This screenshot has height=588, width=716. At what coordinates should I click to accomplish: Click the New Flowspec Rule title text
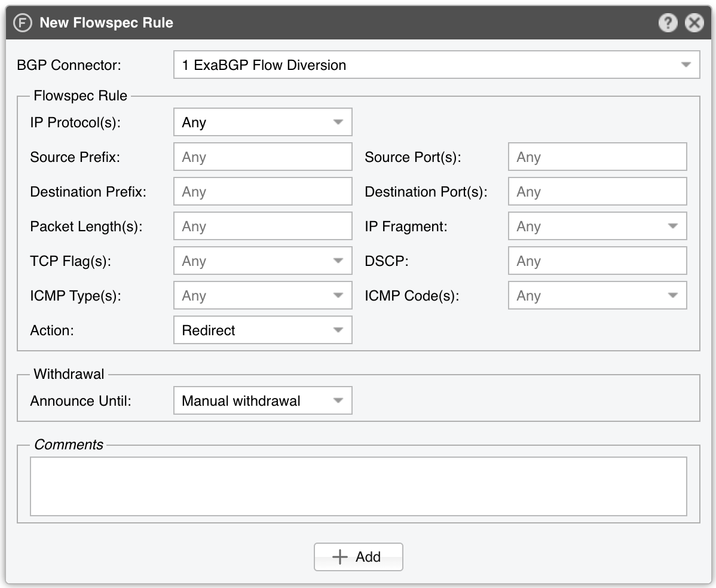106,23
